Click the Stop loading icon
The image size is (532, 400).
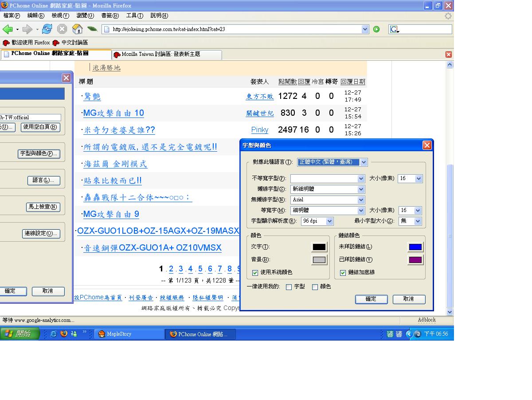[x=62, y=29]
